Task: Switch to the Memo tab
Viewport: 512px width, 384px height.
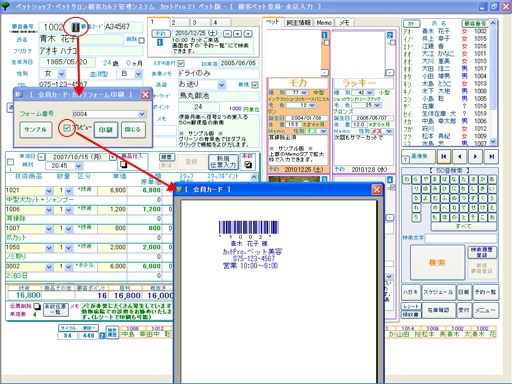Action: tap(324, 22)
